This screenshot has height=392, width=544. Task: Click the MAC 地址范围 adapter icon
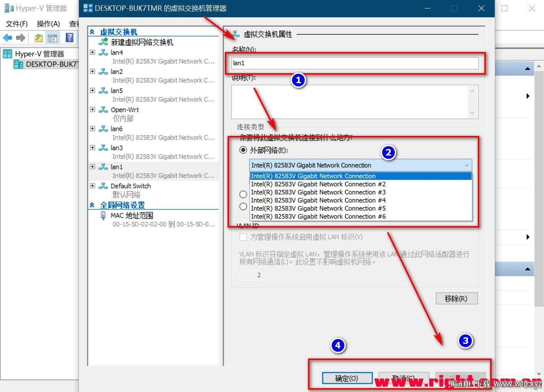click(103, 215)
